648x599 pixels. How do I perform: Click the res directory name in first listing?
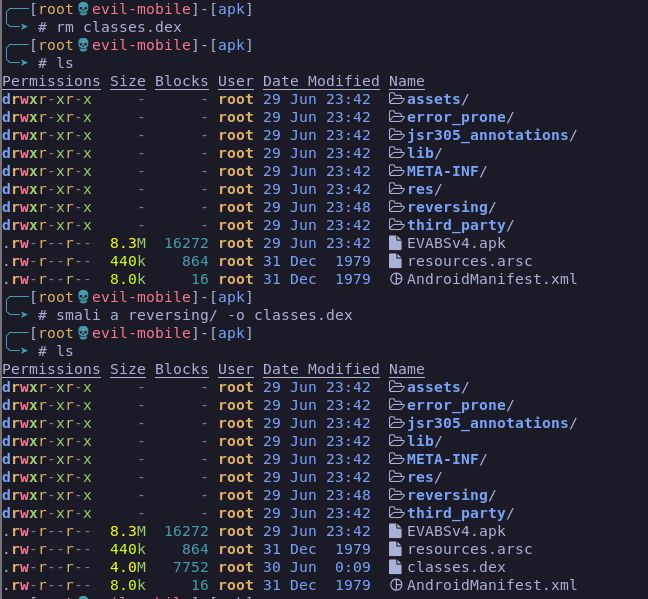click(x=423, y=189)
